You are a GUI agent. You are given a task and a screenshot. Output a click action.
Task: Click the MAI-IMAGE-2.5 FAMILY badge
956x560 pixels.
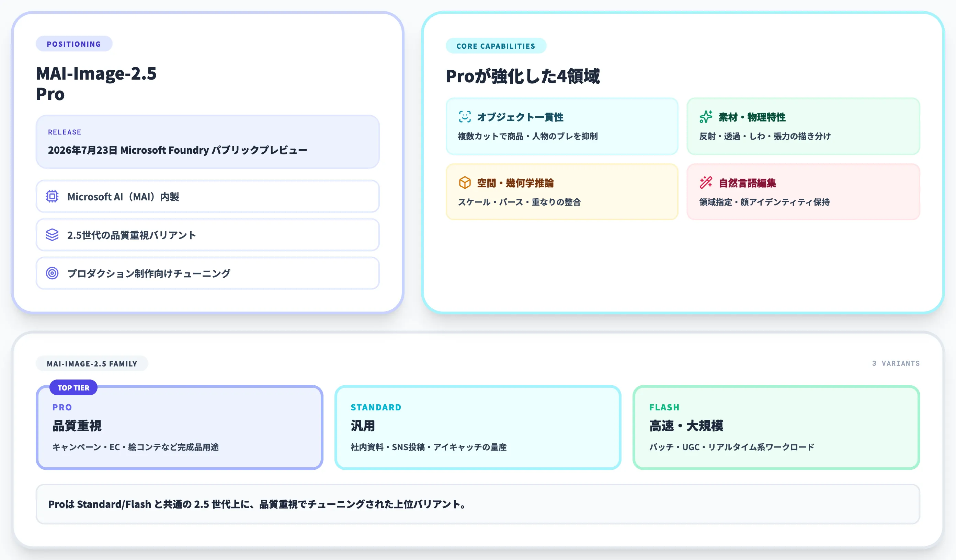[92, 364]
